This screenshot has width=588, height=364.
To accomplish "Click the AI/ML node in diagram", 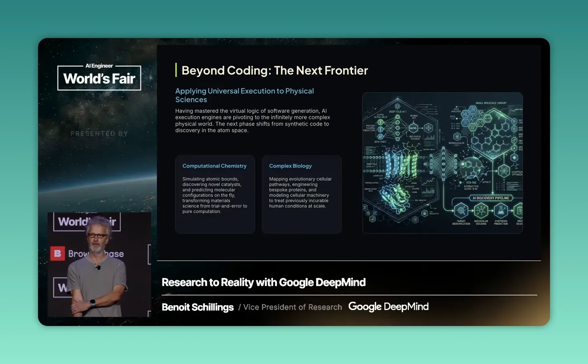I will (414, 128).
